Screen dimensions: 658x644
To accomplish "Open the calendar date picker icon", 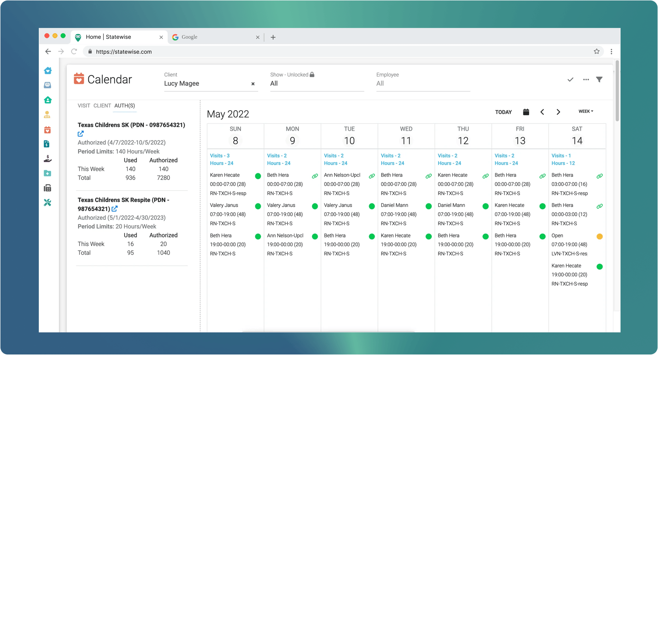I will (526, 112).
